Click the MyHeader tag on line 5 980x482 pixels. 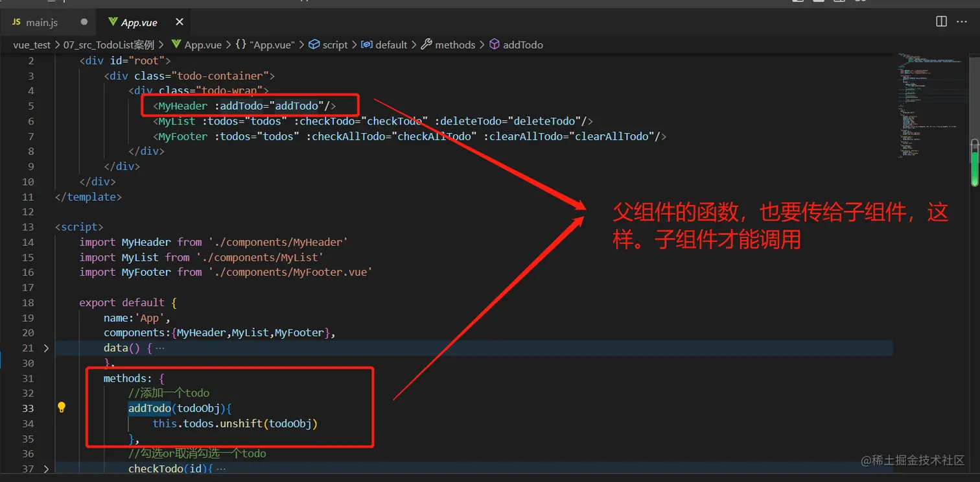(x=183, y=106)
